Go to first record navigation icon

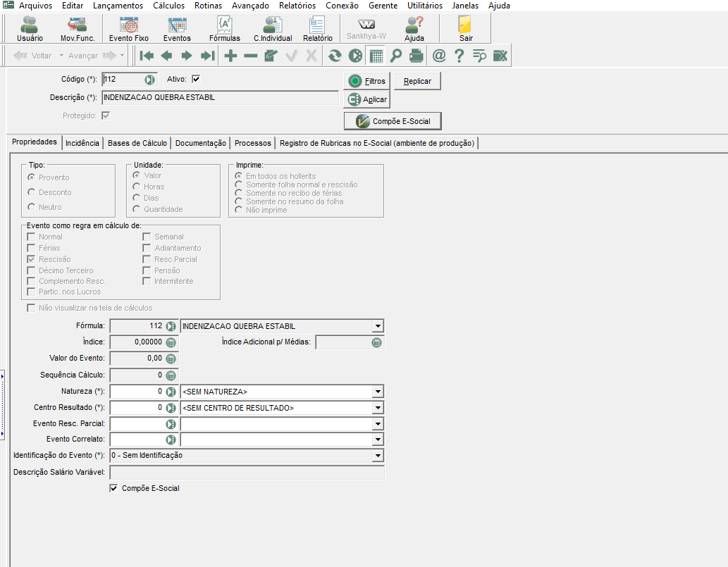[147, 56]
